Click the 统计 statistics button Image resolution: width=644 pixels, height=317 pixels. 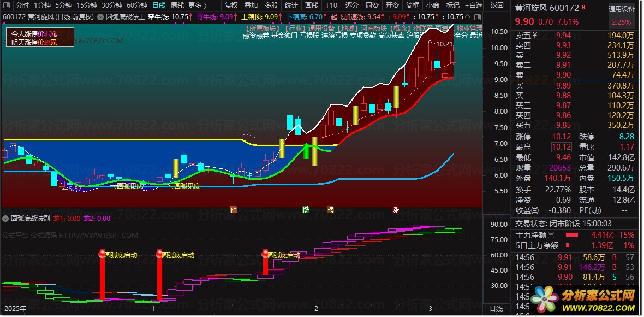coord(291,5)
